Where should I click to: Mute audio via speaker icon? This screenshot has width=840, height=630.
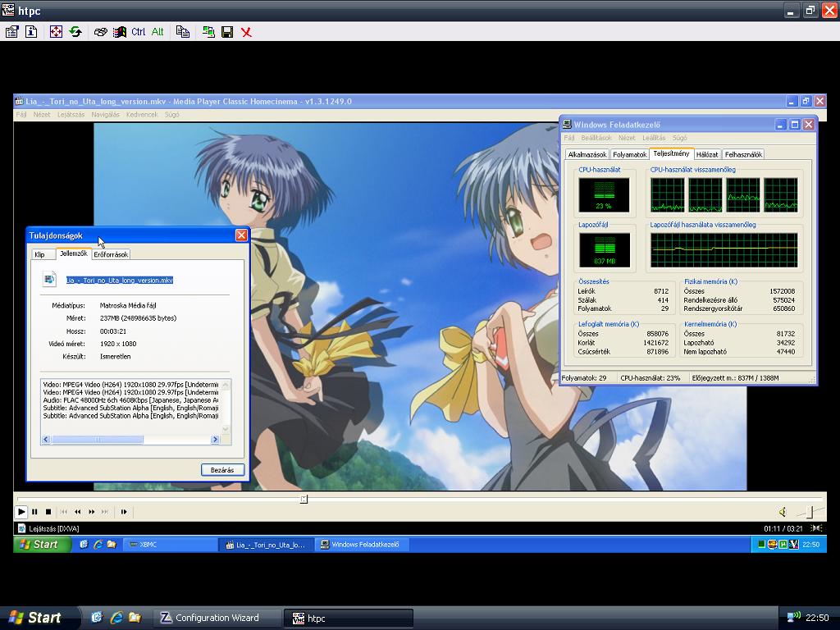point(782,512)
